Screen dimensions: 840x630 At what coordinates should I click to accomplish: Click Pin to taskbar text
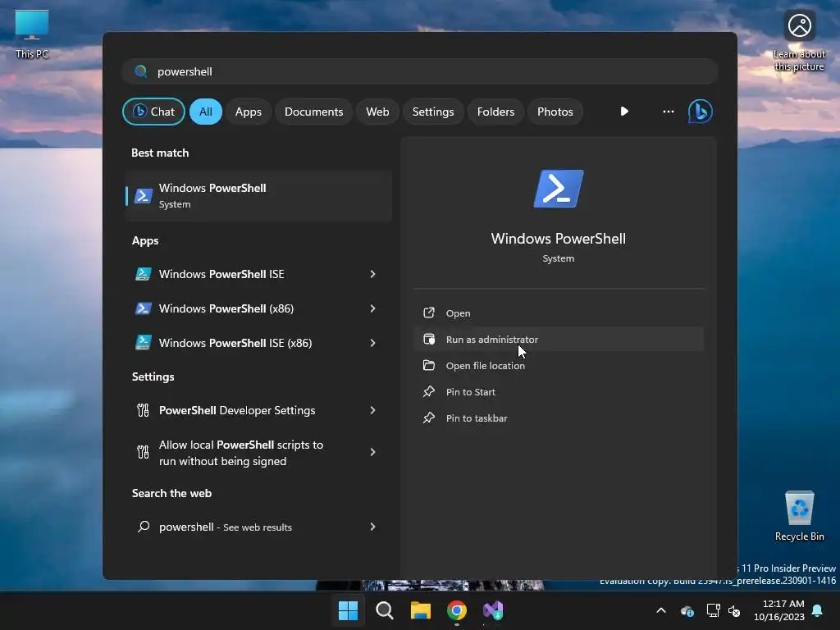477,418
